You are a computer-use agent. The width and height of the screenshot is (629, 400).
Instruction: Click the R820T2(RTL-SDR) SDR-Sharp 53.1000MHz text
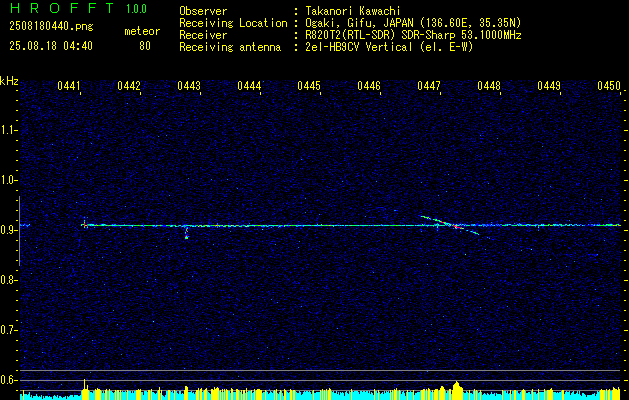(413, 35)
